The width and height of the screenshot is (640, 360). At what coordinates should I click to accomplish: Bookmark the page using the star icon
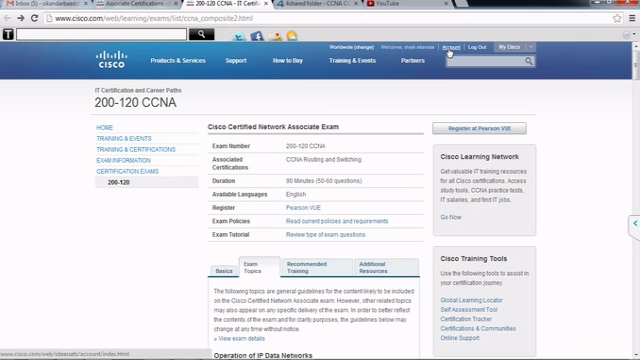[617, 18]
